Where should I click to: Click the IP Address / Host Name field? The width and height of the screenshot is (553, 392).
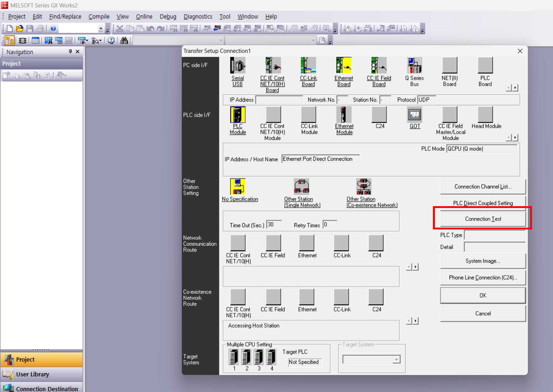point(320,159)
